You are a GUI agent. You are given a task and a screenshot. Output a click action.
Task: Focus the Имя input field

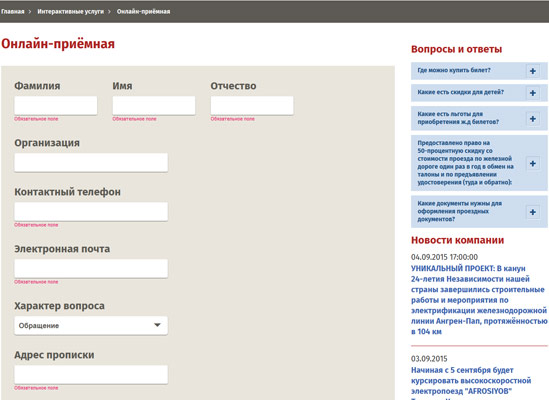coord(154,105)
